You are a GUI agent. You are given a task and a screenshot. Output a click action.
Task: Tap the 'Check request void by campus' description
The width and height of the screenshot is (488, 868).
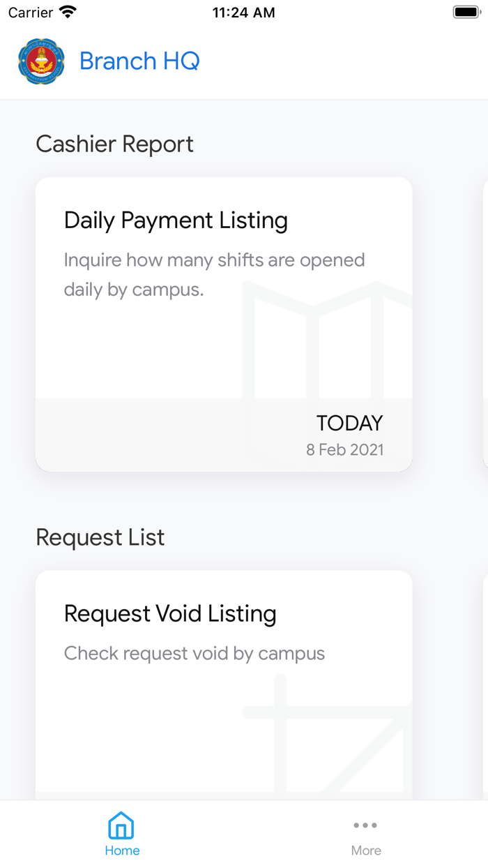tap(195, 654)
